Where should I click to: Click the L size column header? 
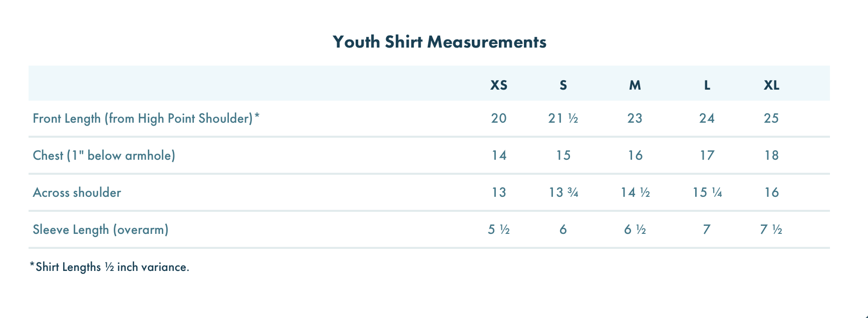coord(707,85)
